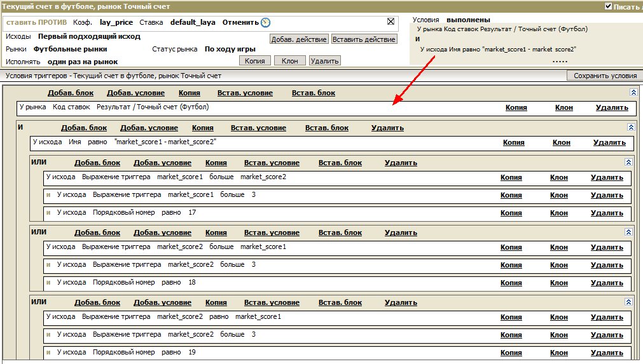Viewport: 643px width, 364px height.
Task: Click Встав. условие in third ИЛИ block header
Action: pos(272,303)
